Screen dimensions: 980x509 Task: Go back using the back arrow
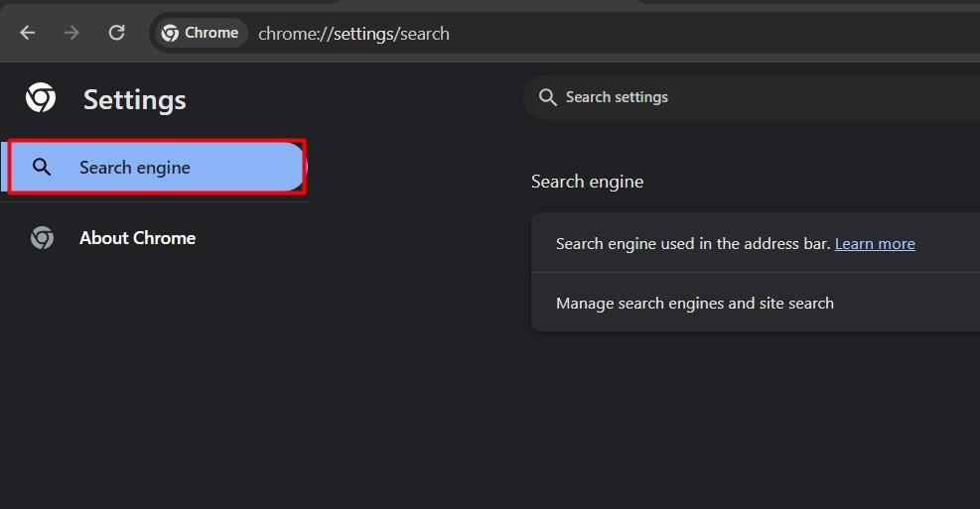pyautogui.click(x=28, y=33)
